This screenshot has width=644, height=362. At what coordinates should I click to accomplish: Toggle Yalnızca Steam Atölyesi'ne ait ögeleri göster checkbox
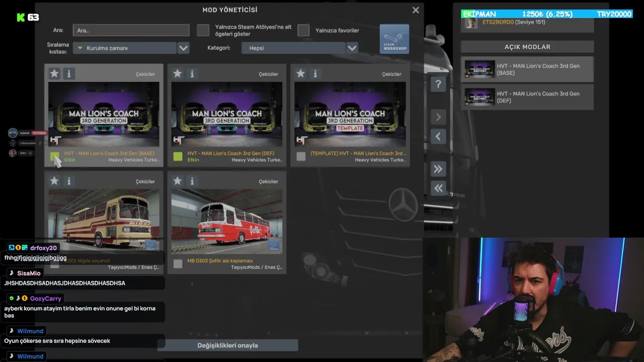[203, 30]
